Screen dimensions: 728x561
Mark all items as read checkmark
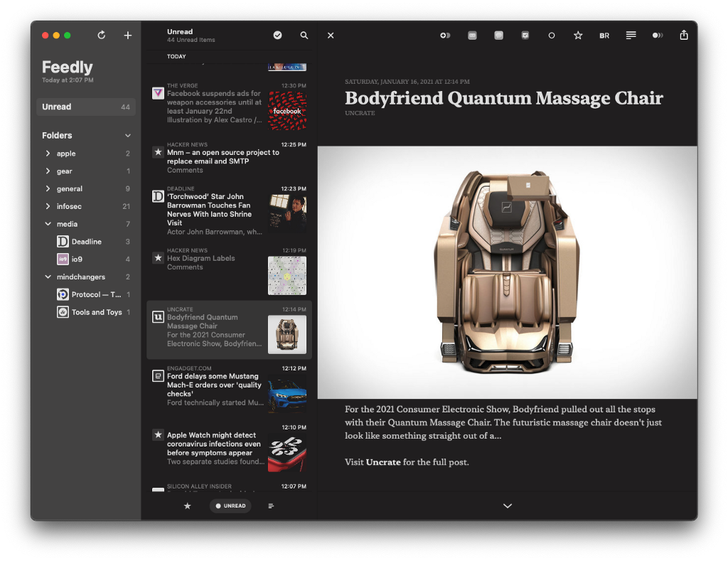[278, 36]
